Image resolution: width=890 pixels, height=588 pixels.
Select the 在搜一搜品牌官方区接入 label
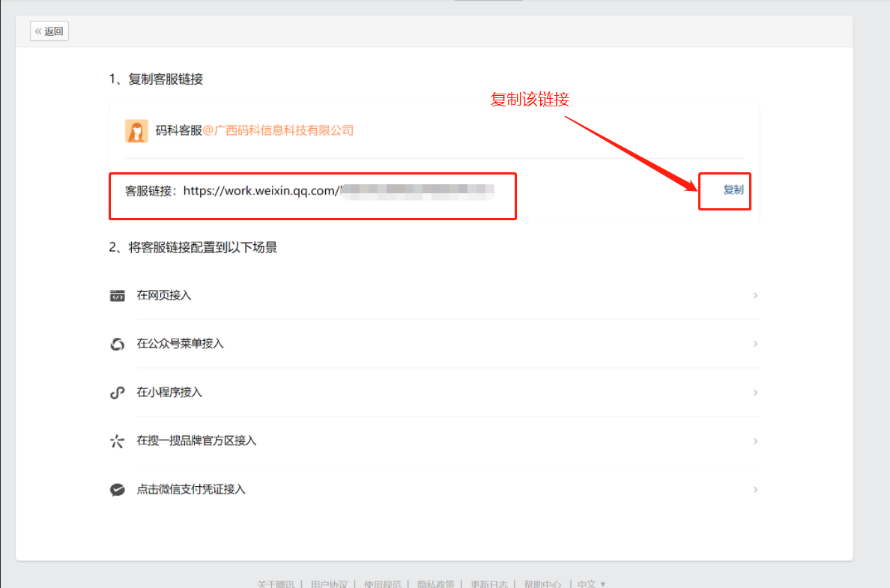(x=196, y=441)
